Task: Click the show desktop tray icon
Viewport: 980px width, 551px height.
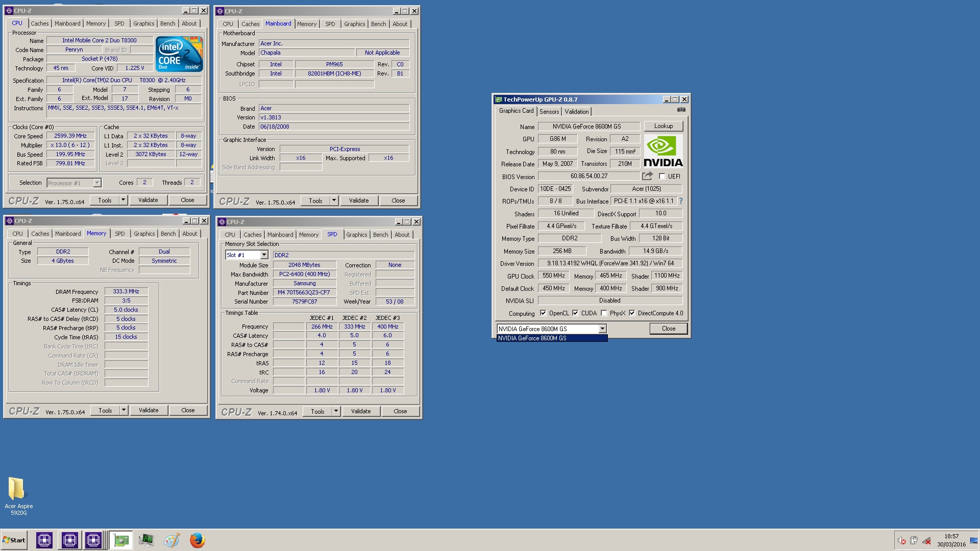Action: pos(974,540)
